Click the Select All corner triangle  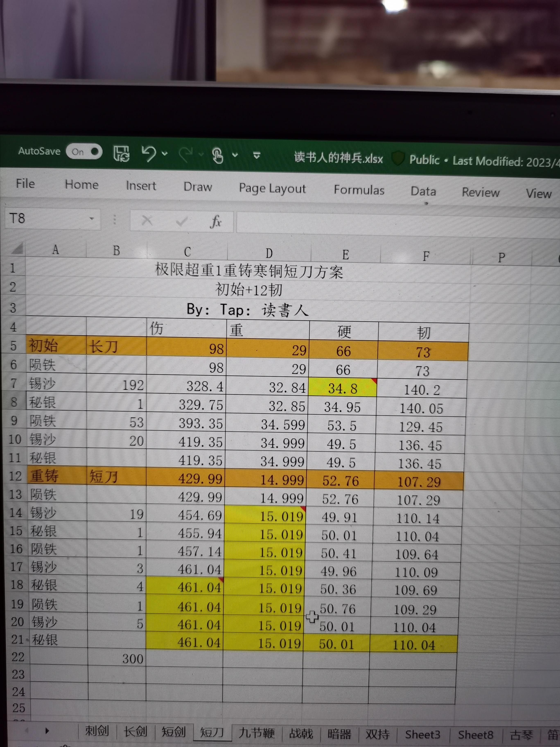(18, 249)
